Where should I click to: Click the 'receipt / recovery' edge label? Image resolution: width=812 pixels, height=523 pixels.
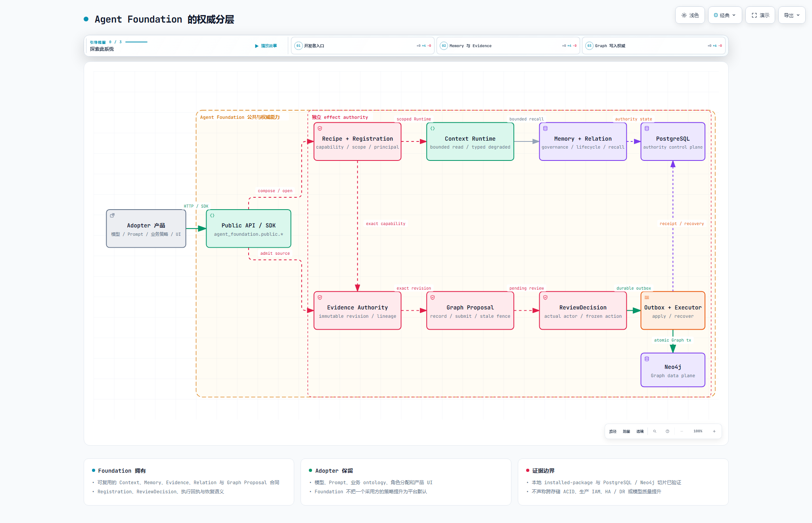coord(682,224)
